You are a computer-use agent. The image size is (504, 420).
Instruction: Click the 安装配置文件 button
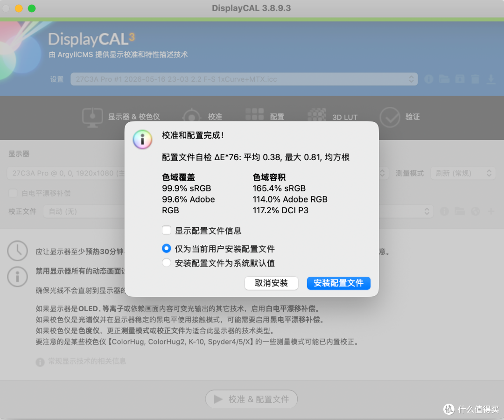[x=338, y=283]
